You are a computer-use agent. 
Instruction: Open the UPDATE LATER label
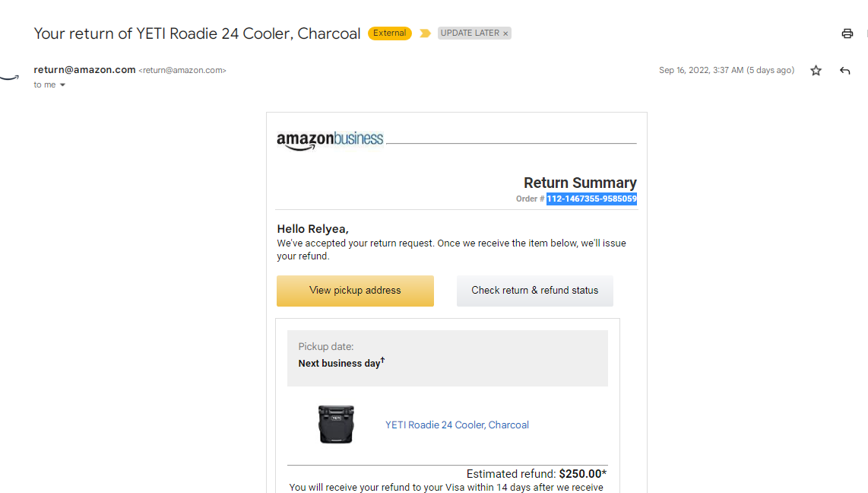(470, 33)
